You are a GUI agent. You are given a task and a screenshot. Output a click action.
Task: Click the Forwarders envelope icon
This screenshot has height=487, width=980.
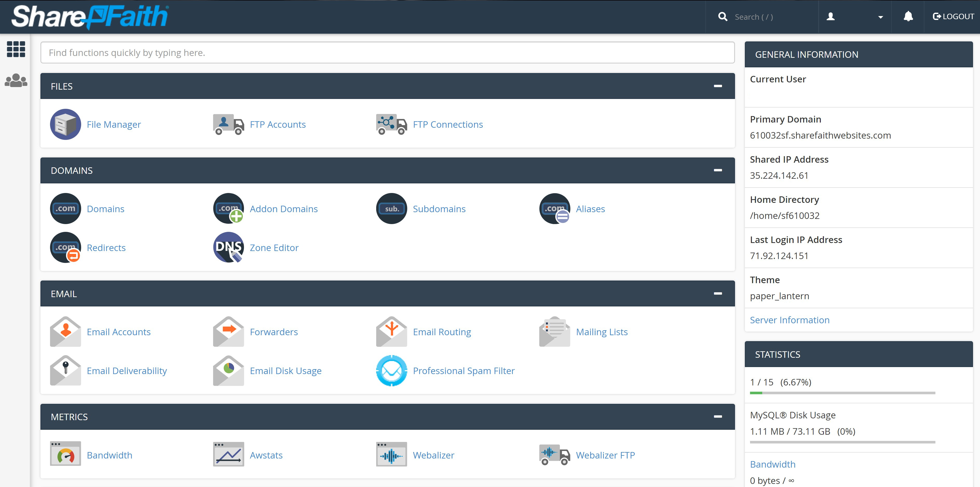[x=228, y=332]
